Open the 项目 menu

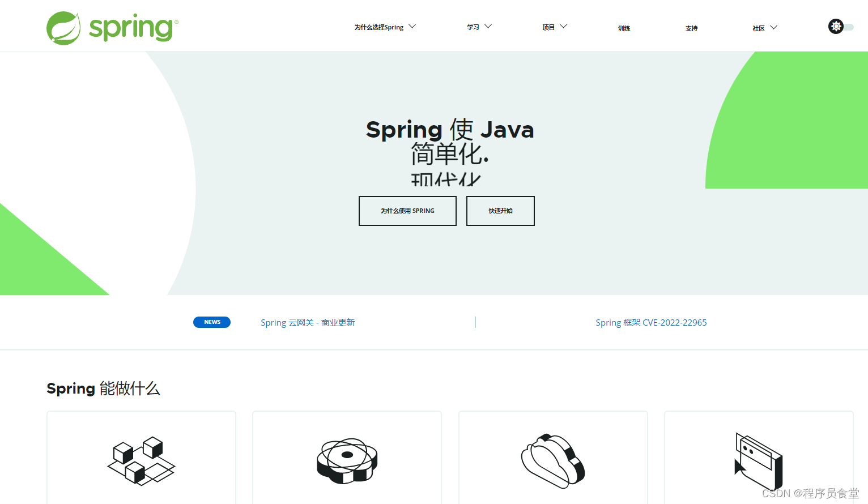(548, 27)
